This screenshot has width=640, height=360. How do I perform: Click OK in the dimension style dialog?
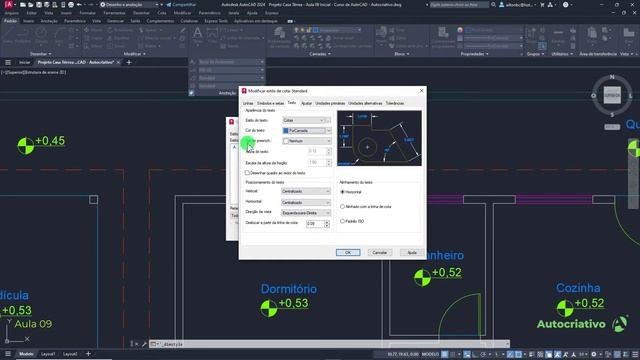[348, 253]
